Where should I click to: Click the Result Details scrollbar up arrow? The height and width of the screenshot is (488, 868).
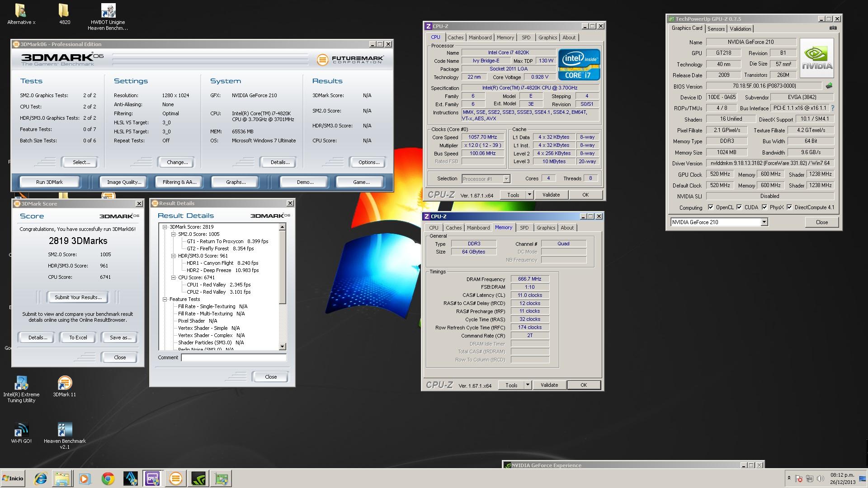(x=283, y=227)
